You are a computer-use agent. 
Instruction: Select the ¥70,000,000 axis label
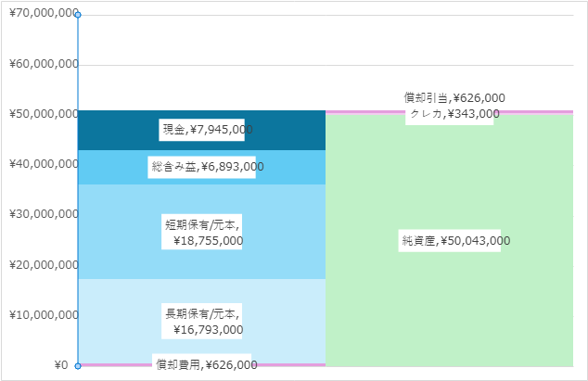[x=44, y=13]
